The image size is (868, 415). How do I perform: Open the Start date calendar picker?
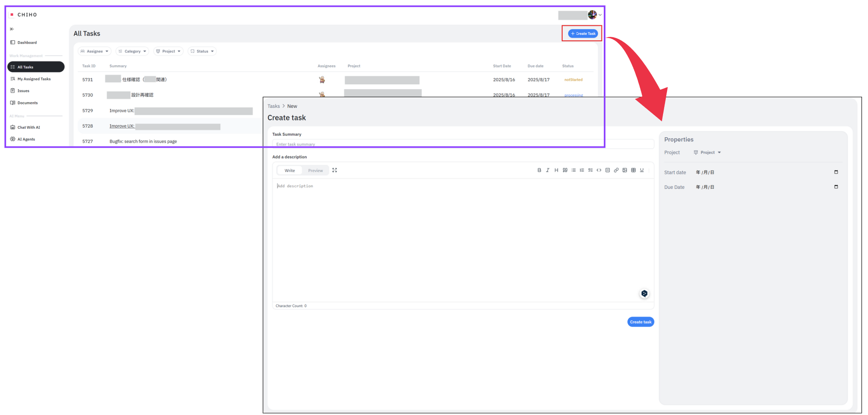coord(836,172)
